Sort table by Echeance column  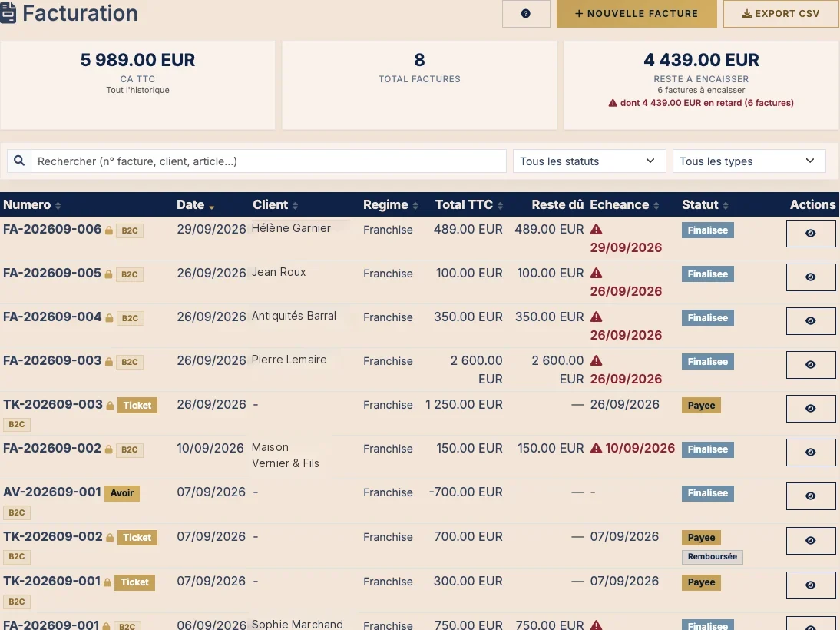(x=625, y=205)
